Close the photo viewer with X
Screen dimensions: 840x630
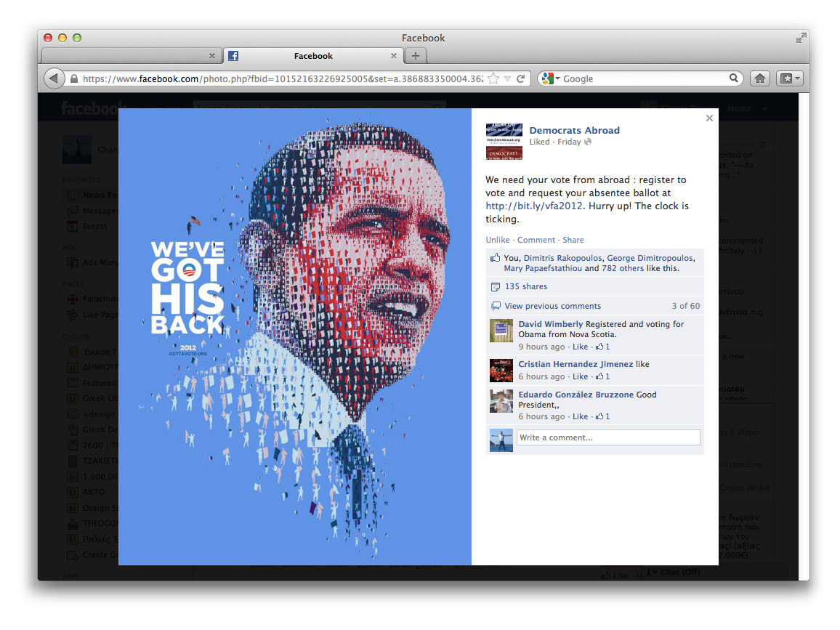(x=709, y=118)
